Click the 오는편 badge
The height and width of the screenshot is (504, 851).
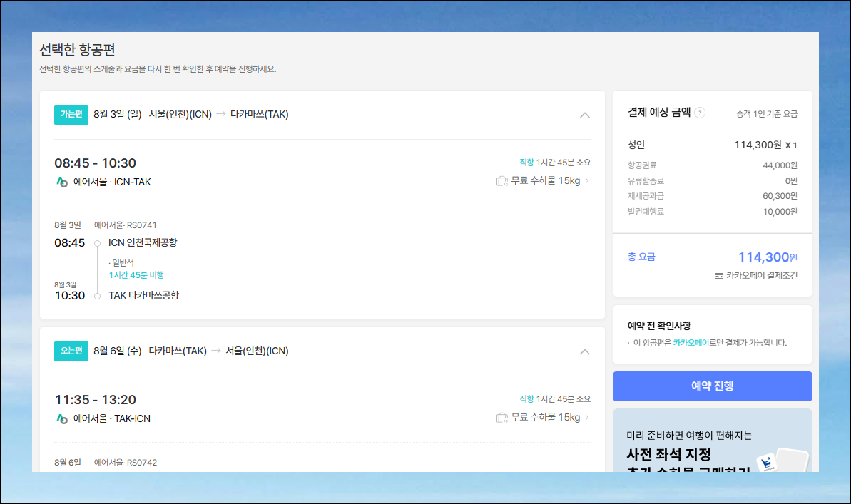71,351
